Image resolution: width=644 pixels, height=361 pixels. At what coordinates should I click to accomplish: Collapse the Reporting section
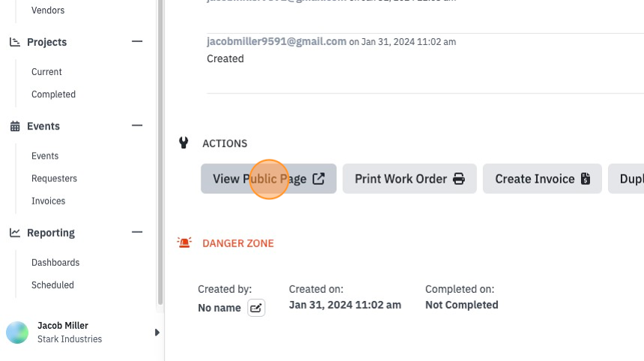click(137, 232)
